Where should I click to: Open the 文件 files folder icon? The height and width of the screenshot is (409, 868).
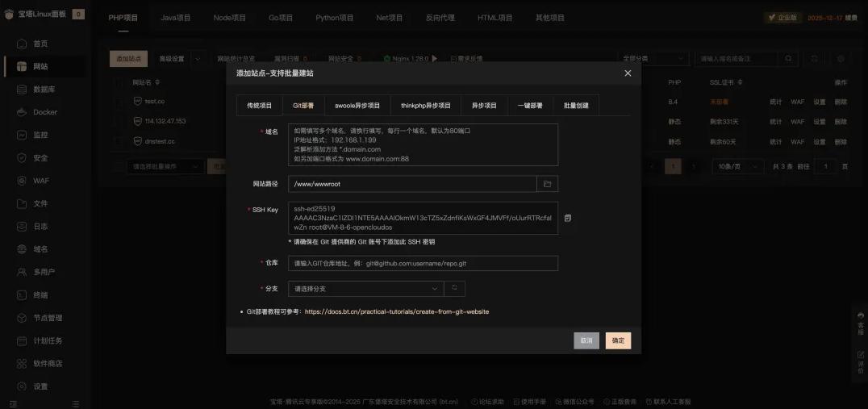point(22,203)
